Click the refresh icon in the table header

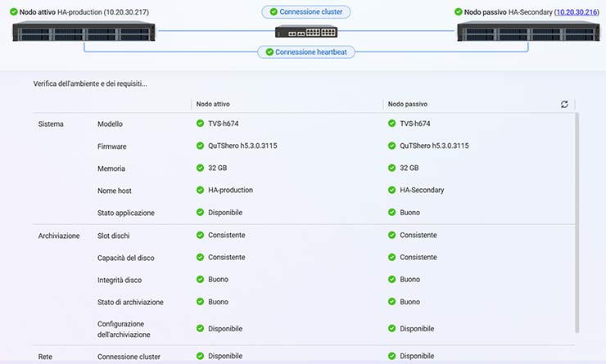[x=564, y=104]
